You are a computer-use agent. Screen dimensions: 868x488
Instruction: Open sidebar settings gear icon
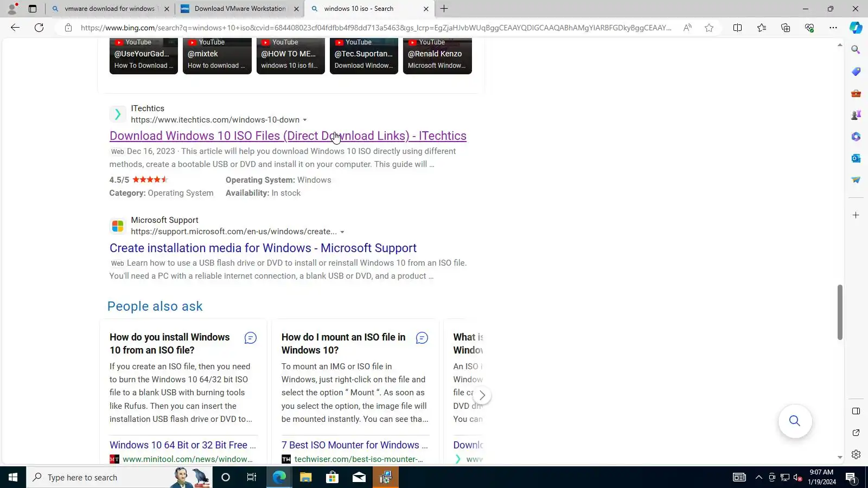(856, 454)
